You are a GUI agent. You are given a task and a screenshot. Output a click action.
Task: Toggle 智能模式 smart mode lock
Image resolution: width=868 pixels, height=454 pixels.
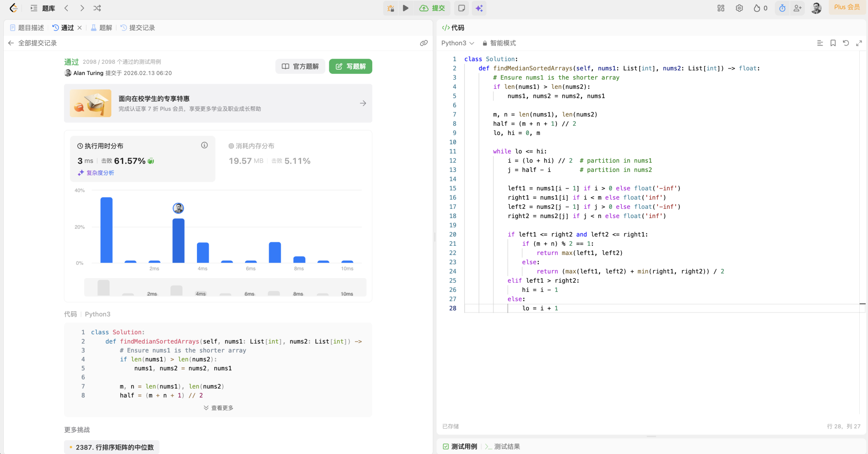[x=499, y=43]
